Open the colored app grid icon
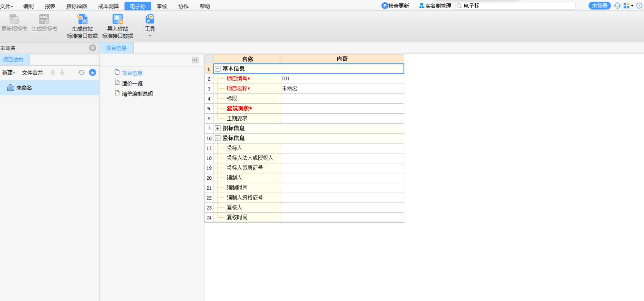This screenshot has height=301, width=644. tap(626, 6)
